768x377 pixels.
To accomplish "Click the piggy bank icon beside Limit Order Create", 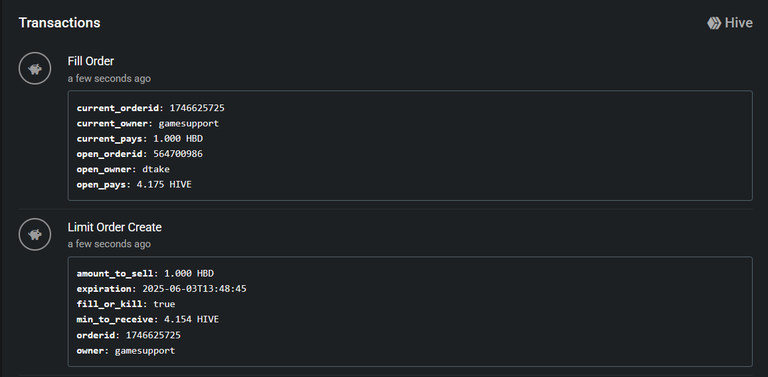I will (x=35, y=235).
